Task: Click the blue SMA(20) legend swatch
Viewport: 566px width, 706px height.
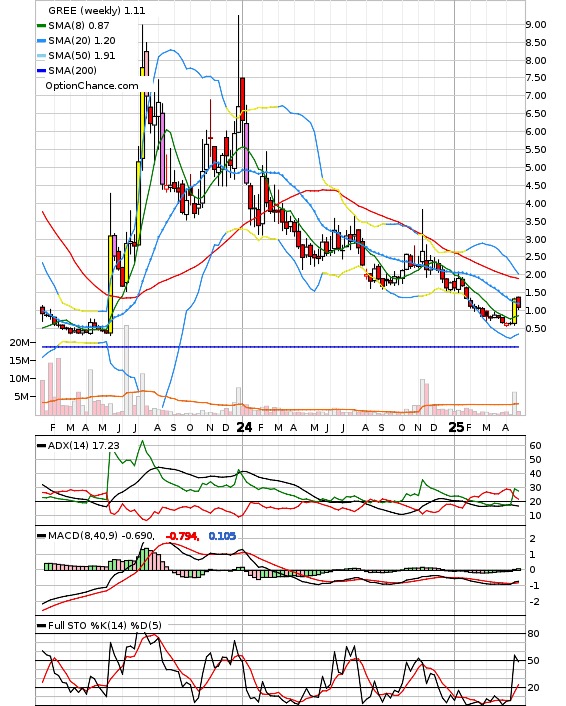Action: 41,41
